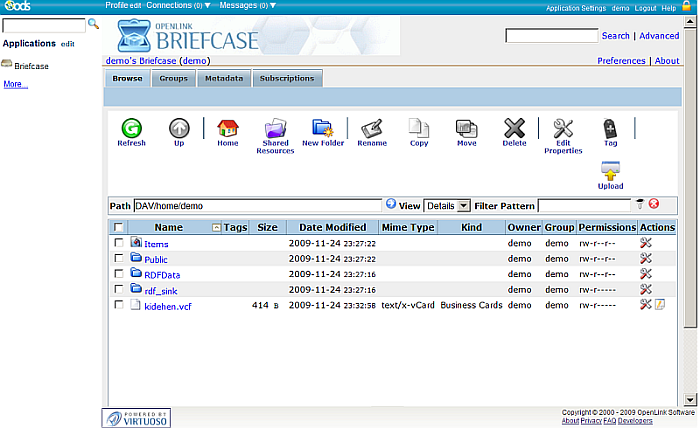Click the Tag toolbar icon

(x=610, y=129)
